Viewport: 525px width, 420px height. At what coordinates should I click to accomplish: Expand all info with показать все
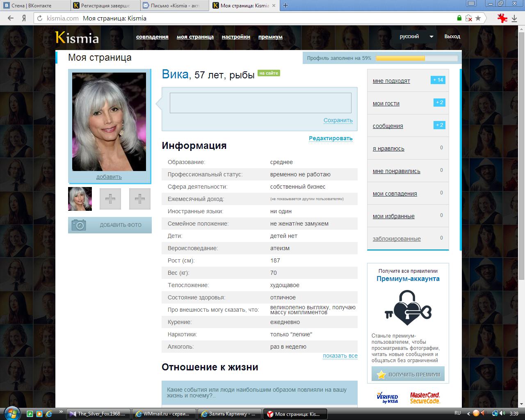click(x=340, y=356)
